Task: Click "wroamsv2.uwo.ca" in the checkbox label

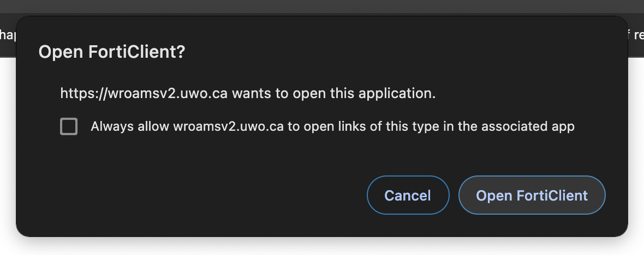Action: [228, 127]
